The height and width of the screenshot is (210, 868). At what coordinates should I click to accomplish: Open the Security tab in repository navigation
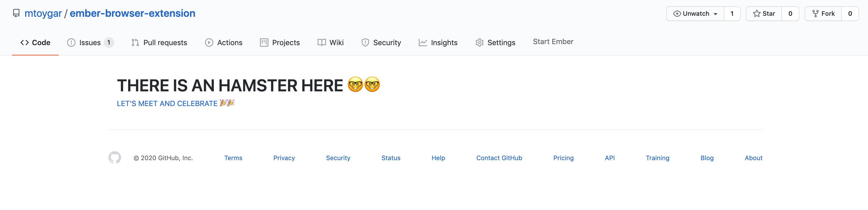click(x=381, y=43)
